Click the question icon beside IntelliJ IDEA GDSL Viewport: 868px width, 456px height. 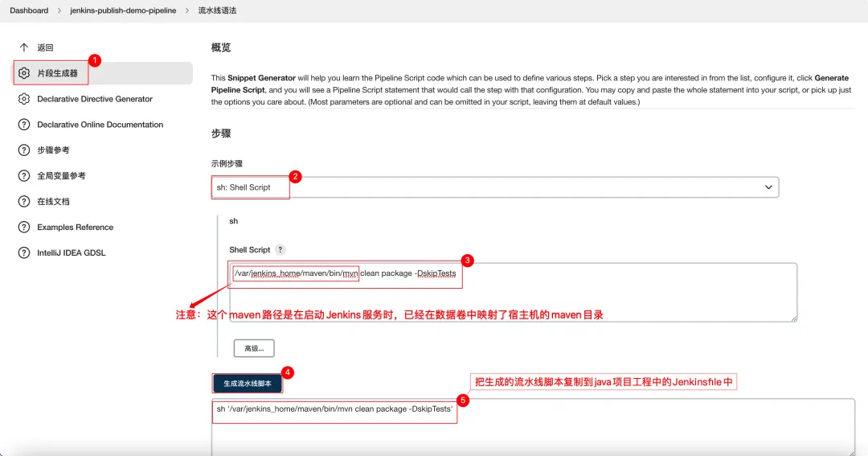click(24, 253)
